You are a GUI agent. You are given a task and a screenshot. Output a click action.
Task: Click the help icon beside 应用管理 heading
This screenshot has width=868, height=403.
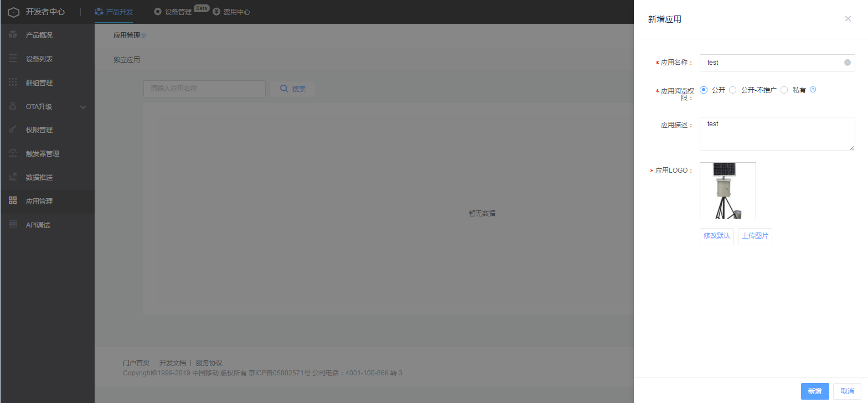(143, 36)
